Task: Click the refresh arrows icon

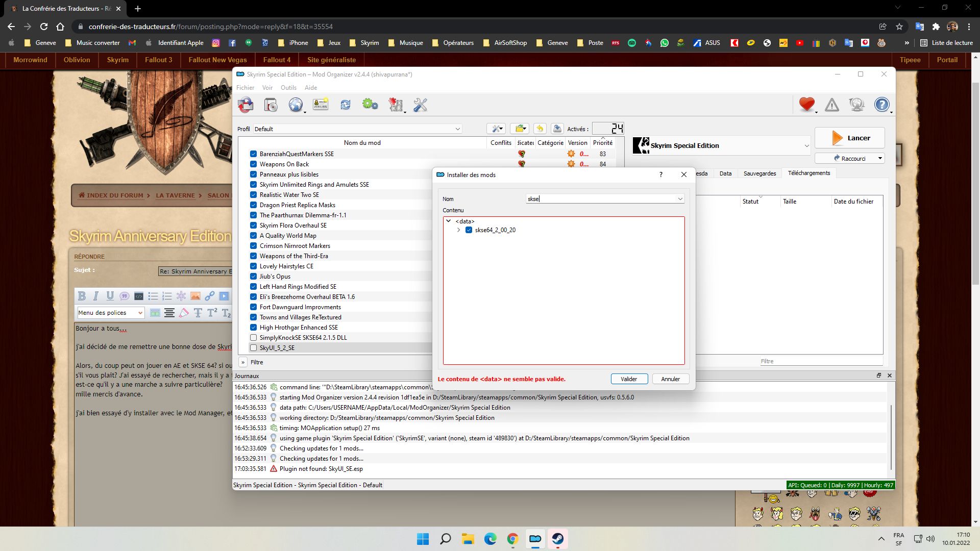Action: click(346, 105)
